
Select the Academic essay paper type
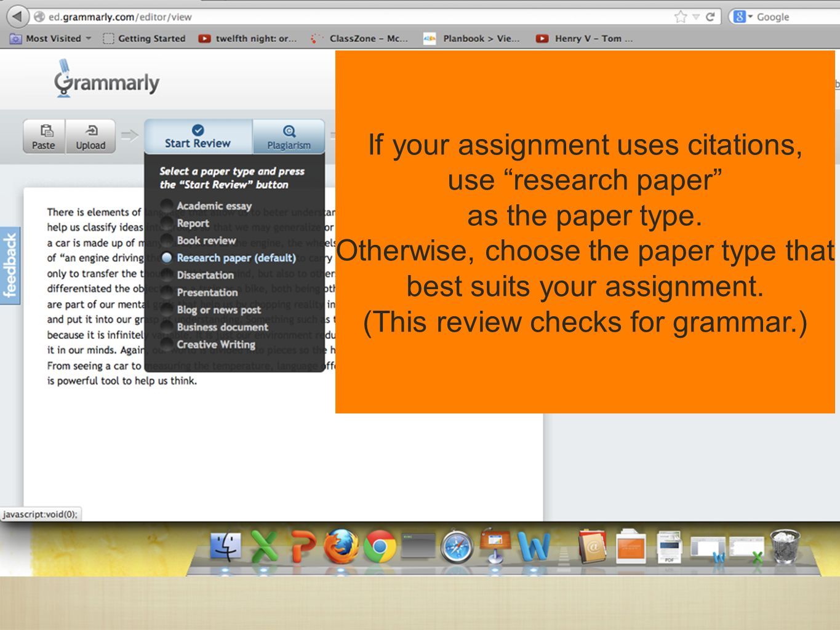point(206,205)
